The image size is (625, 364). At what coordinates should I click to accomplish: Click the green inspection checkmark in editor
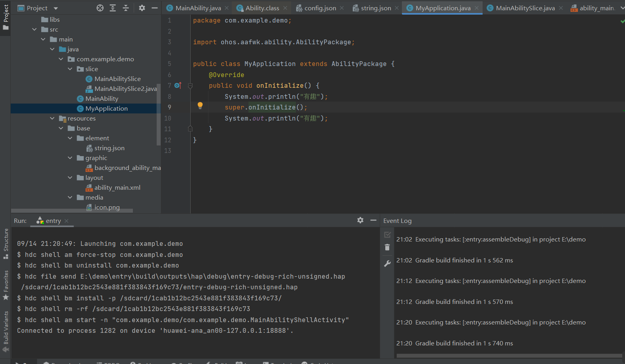point(622,21)
